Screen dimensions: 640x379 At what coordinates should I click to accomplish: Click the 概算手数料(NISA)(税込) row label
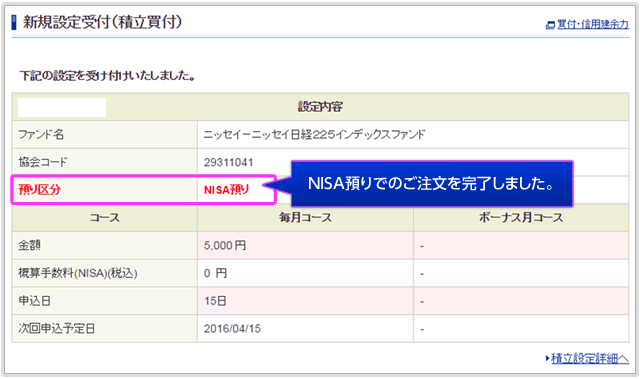pos(78,273)
